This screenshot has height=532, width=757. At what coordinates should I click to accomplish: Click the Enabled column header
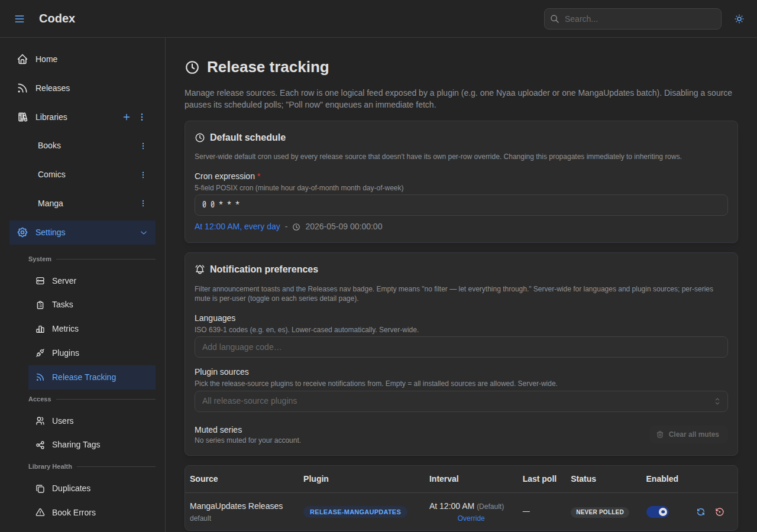[x=662, y=479]
